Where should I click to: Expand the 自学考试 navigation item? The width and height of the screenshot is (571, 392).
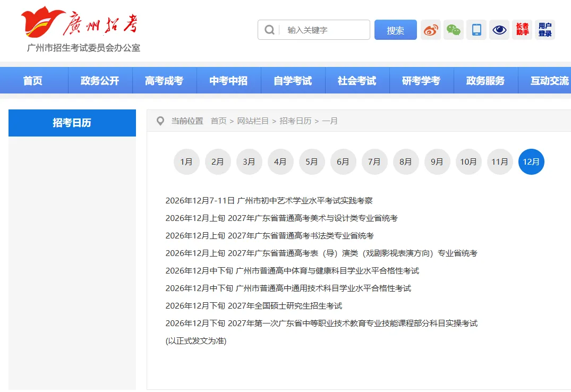click(x=293, y=80)
